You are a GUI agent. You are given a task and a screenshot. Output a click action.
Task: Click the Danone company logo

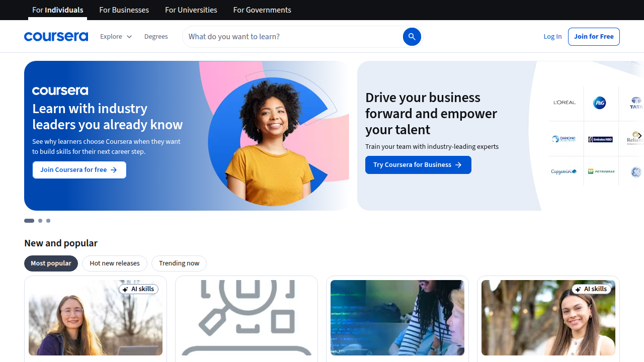tap(563, 139)
